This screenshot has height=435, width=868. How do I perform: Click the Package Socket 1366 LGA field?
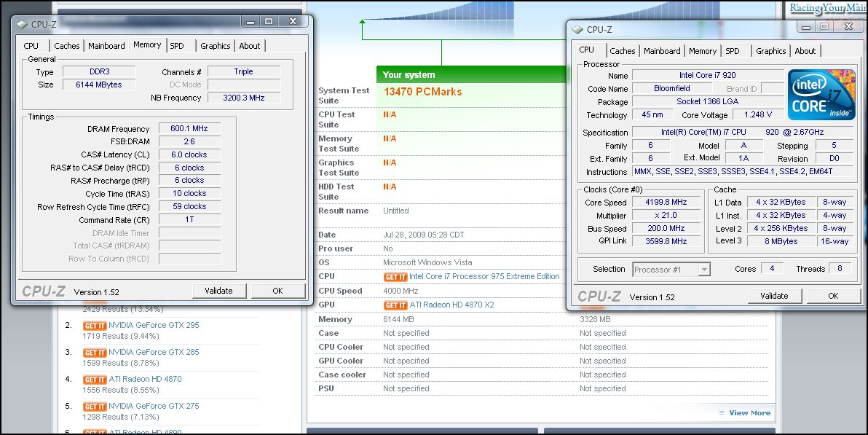(x=708, y=101)
